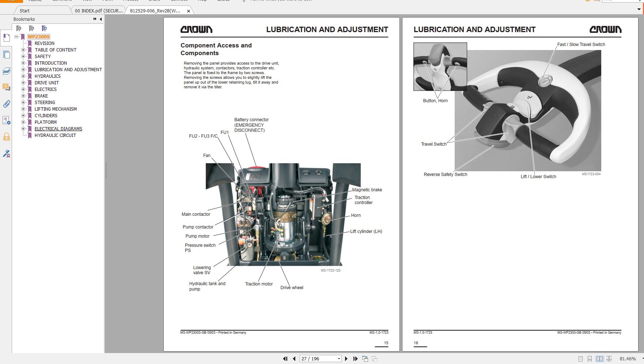Expand the SAFETY bookmark node
Image resolution: width=644 pixels, height=364 pixels.
click(x=23, y=56)
